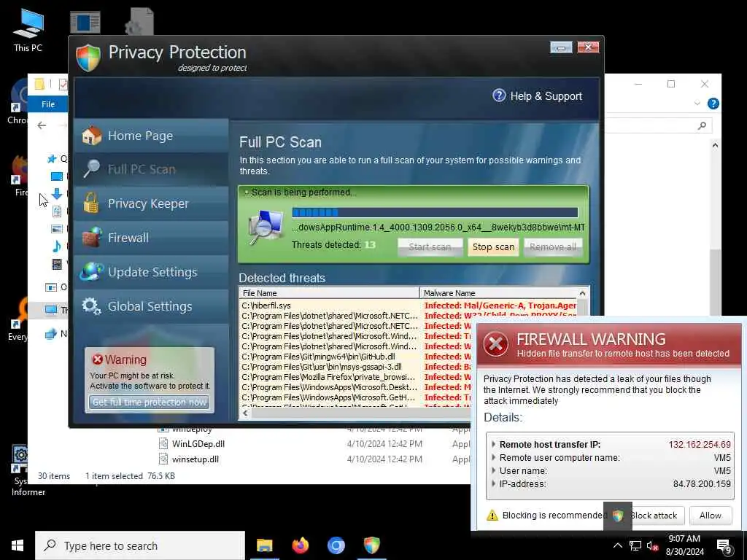
Task: Click the Start scan button
Action: (x=430, y=246)
